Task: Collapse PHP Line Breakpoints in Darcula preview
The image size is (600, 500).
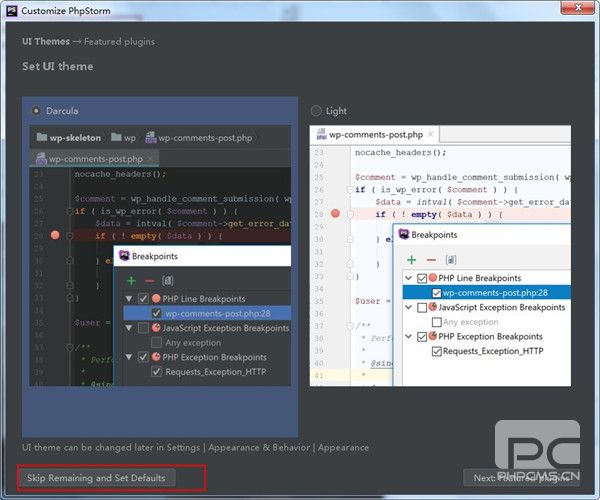Action: tap(129, 299)
